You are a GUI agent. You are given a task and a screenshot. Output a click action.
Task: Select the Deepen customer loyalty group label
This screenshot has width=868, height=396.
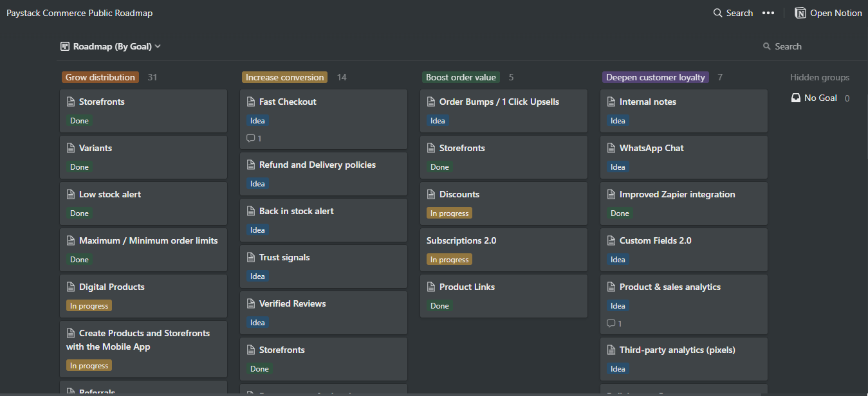click(656, 77)
